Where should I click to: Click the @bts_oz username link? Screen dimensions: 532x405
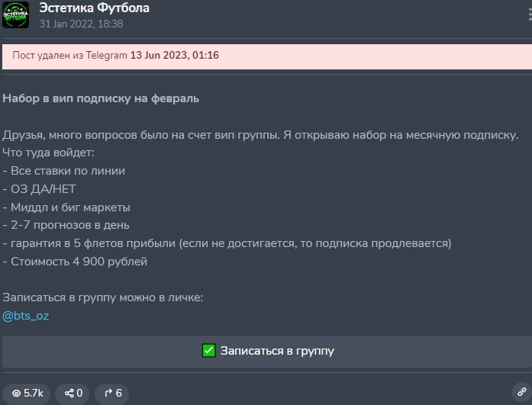pos(26,316)
